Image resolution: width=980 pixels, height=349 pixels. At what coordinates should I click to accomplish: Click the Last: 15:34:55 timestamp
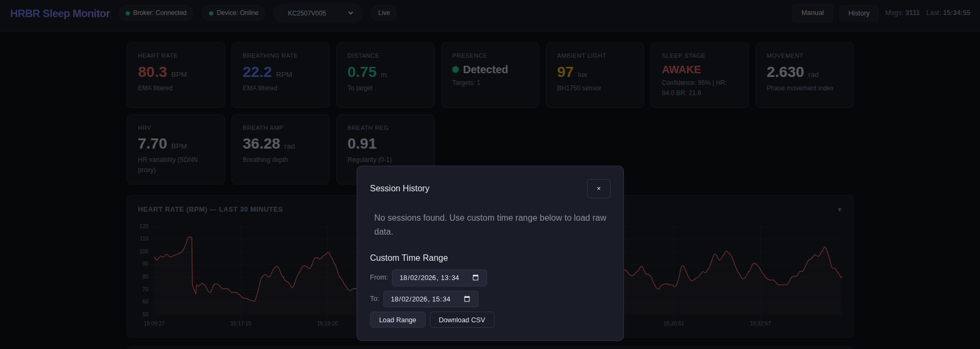point(948,13)
